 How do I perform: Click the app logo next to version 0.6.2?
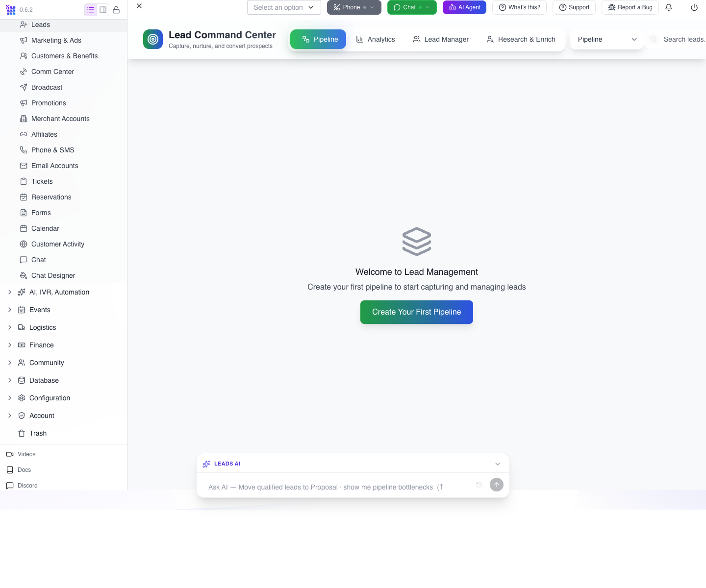(x=11, y=10)
